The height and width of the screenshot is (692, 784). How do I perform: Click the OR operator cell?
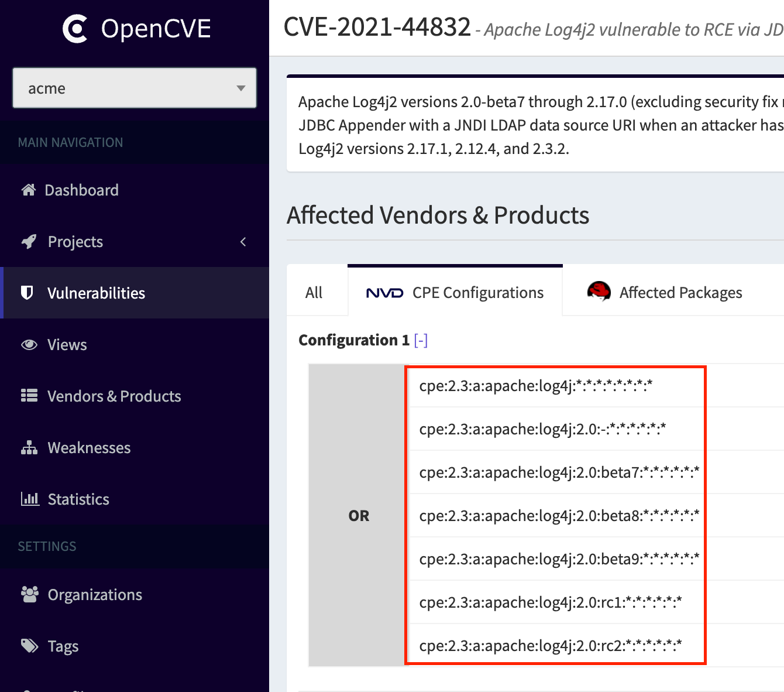click(359, 515)
